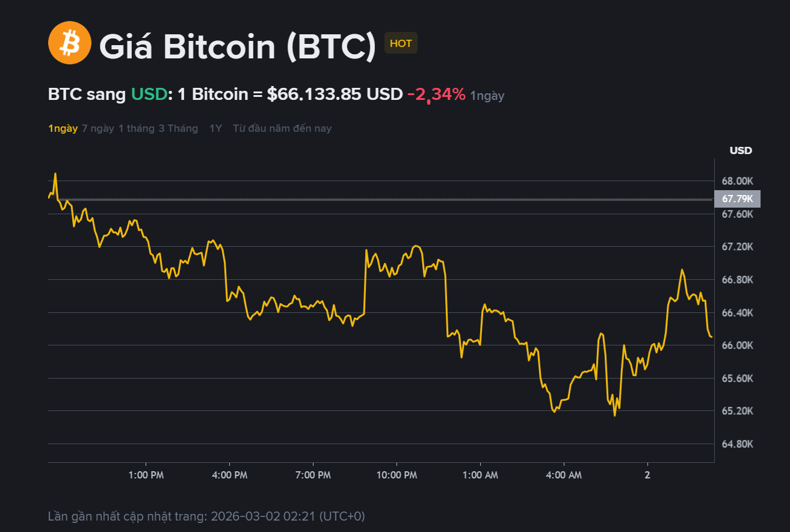Select the USD axis header label

[x=739, y=150]
